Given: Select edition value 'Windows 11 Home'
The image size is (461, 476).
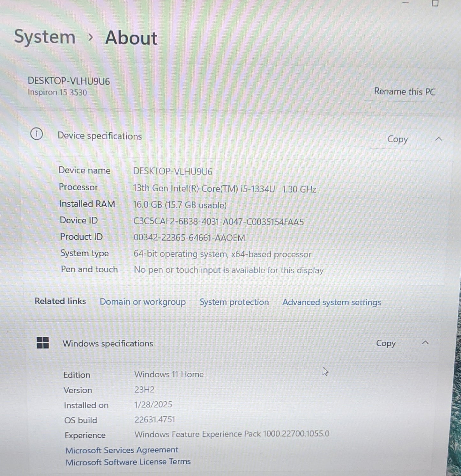Looking at the screenshot, I should coord(169,374).
